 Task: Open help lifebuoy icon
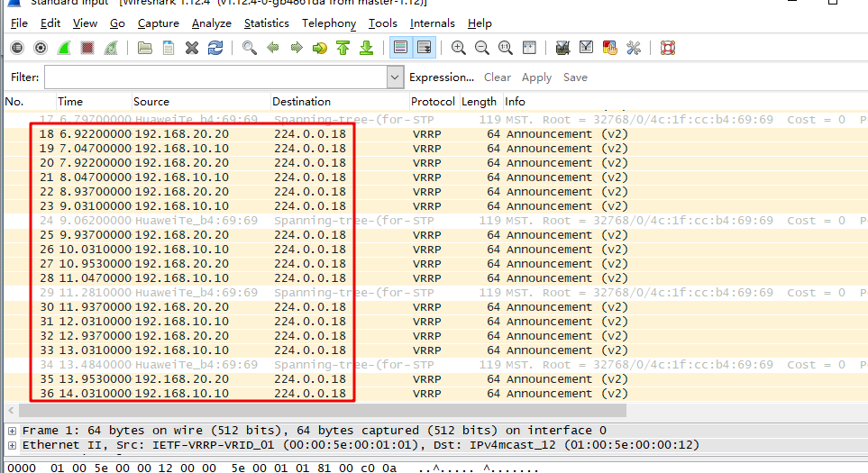[x=668, y=48]
